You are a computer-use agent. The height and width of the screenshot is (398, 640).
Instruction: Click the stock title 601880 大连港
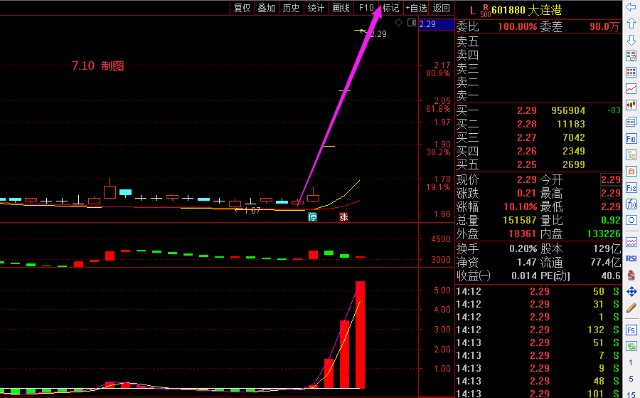(527, 10)
